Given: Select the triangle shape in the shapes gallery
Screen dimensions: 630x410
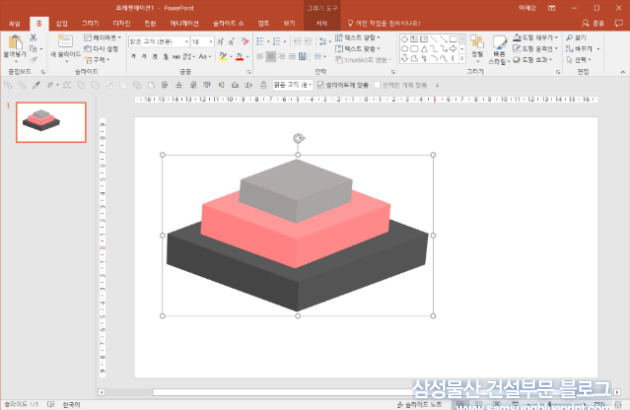Looking at the screenshot, I should click(x=424, y=49).
